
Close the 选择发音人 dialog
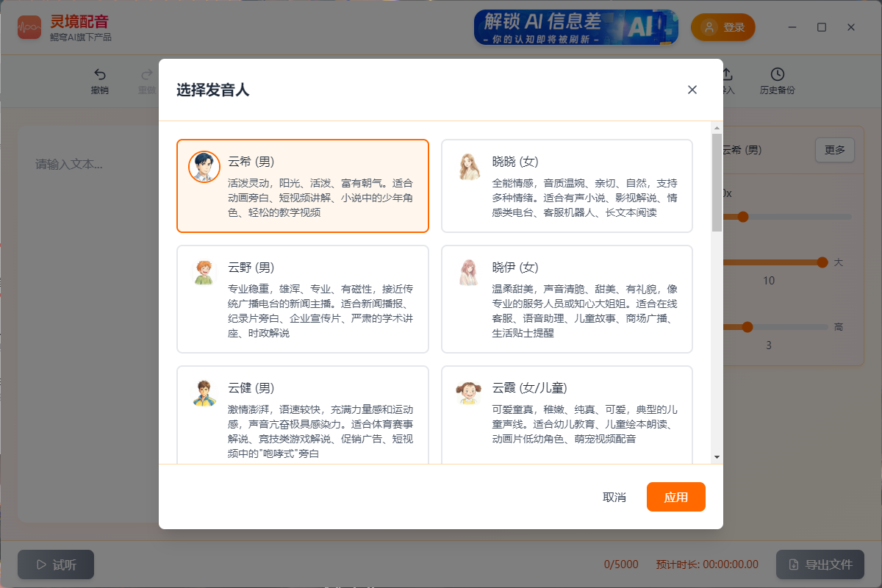tap(692, 89)
